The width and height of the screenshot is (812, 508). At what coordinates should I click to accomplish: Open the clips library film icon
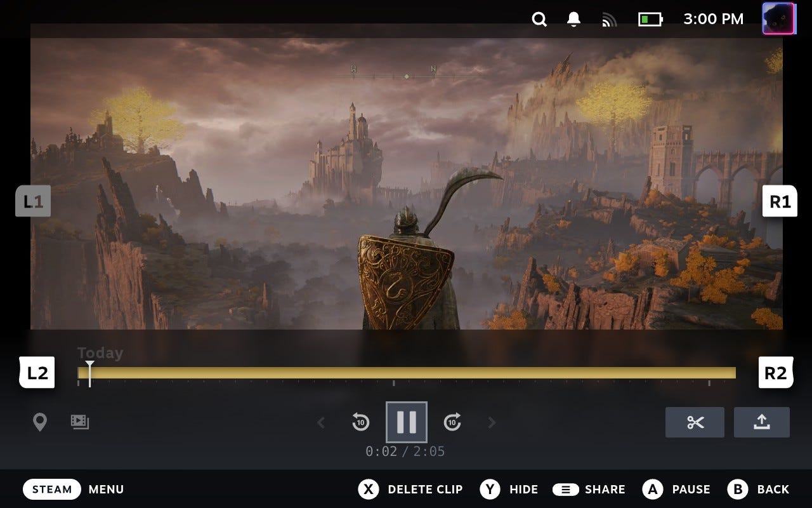[80, 422]
